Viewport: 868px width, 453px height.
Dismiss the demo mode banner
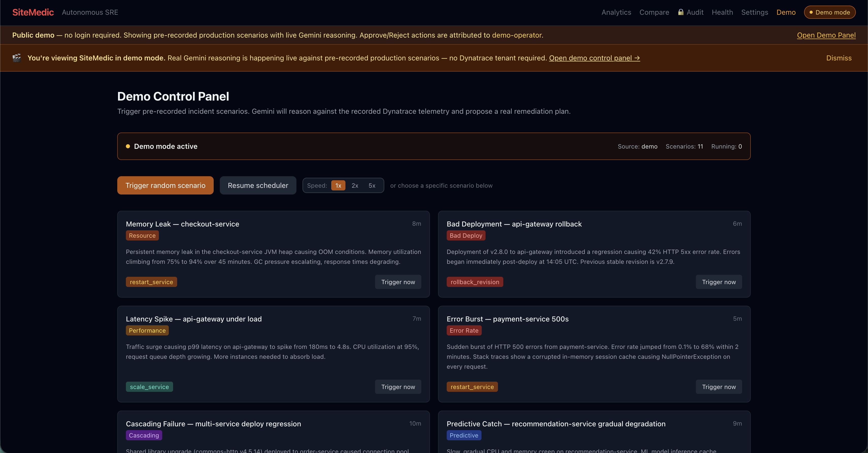click(x=839, y=58)
